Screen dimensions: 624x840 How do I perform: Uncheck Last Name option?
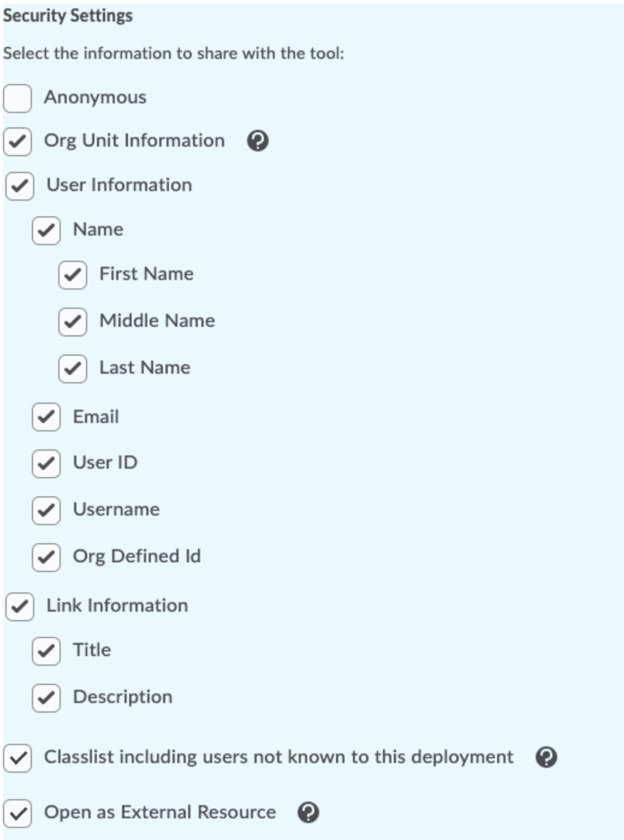pos(73,368)
